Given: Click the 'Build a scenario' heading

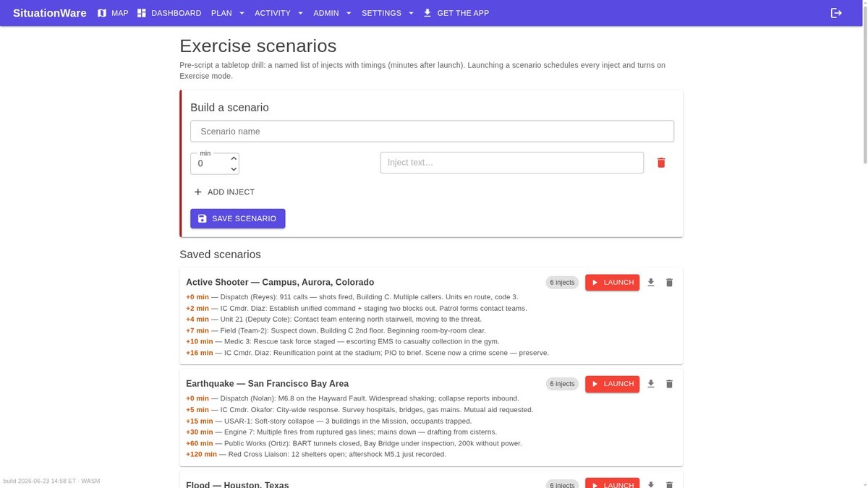Looking at the screenshot, I should pos(229,108).
